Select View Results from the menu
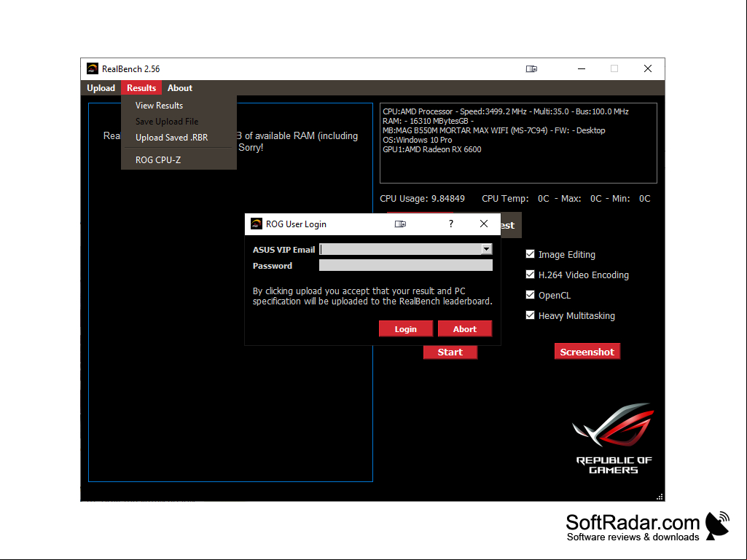 [x=159, y=106]
